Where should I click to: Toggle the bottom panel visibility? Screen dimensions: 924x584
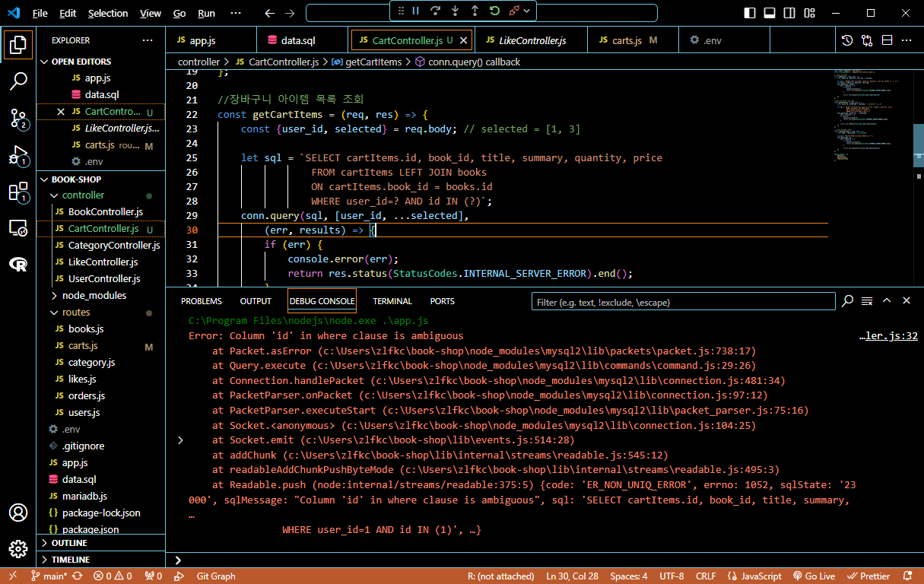tap(769, 13)
